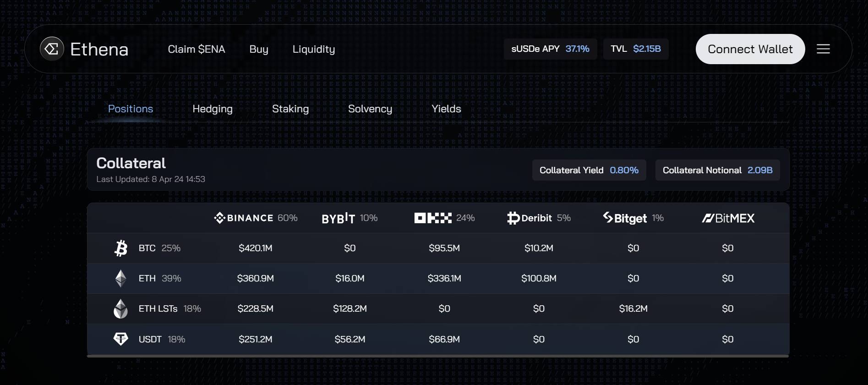Open the hamburger menu
The image size is (868, 385).
click(823, 49)
